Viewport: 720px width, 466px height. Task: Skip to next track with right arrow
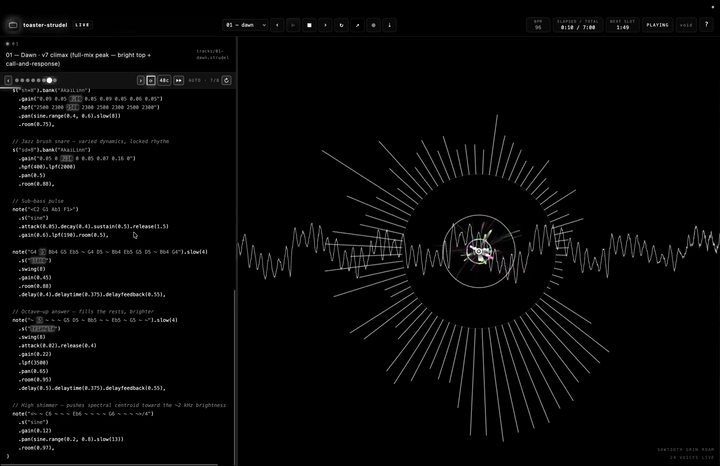click(x=325, y=25)
